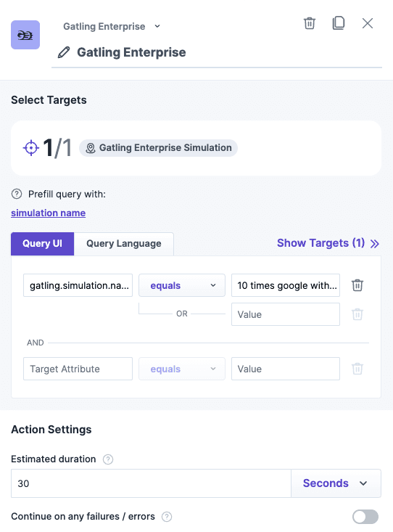Duplicate this step with the copy icon
Image resolution: width=393 pixels, height=532 pixels.
[339, 23]
